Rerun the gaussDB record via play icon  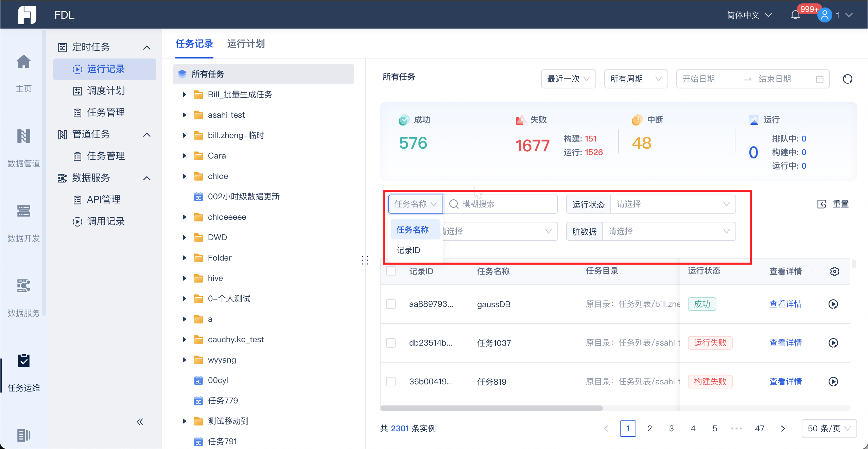[x=833, y=304]
